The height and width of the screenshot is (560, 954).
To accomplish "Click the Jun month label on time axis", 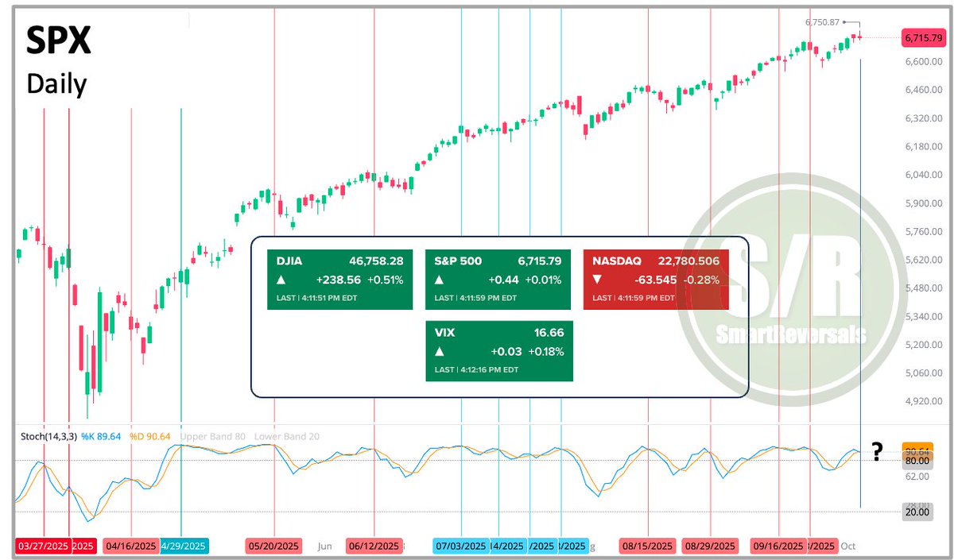I will [x=324, y=546].
